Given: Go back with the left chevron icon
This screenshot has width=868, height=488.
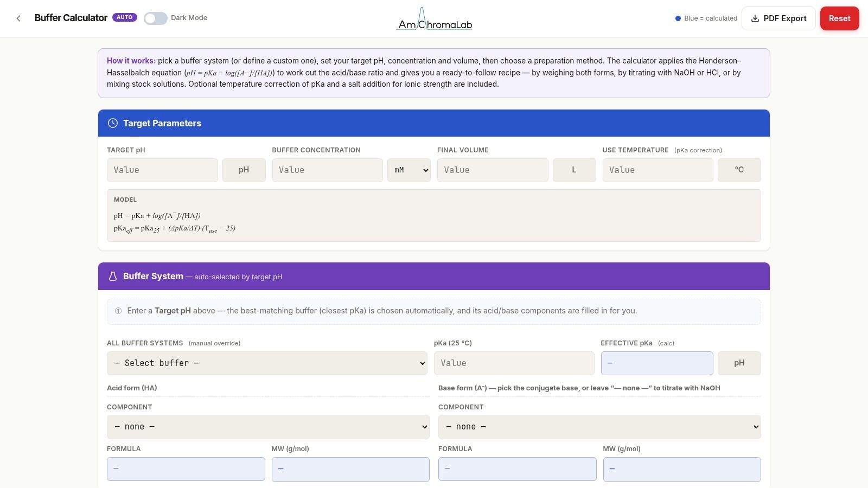Looking at the screenshot, I should (18, 18).
